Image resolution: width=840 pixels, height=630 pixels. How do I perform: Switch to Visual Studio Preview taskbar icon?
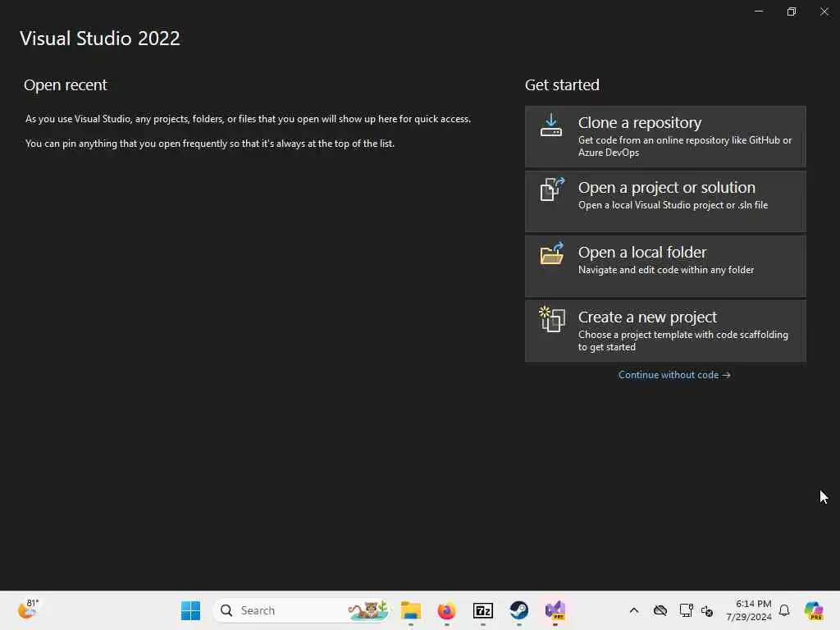point(555,610)
